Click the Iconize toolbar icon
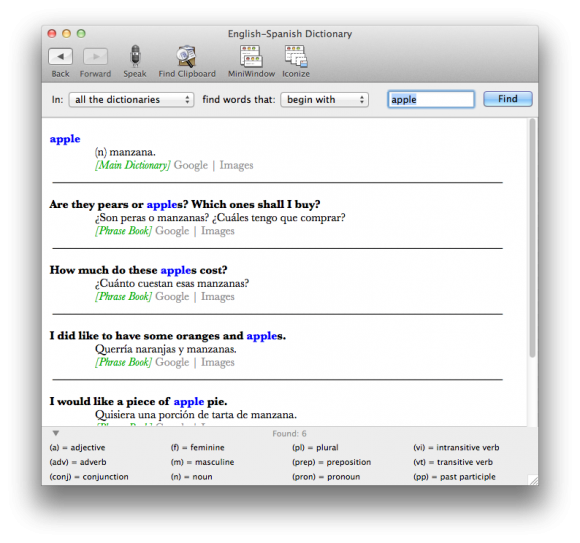Screen dimensions: 580x543 tap(296, 57)
